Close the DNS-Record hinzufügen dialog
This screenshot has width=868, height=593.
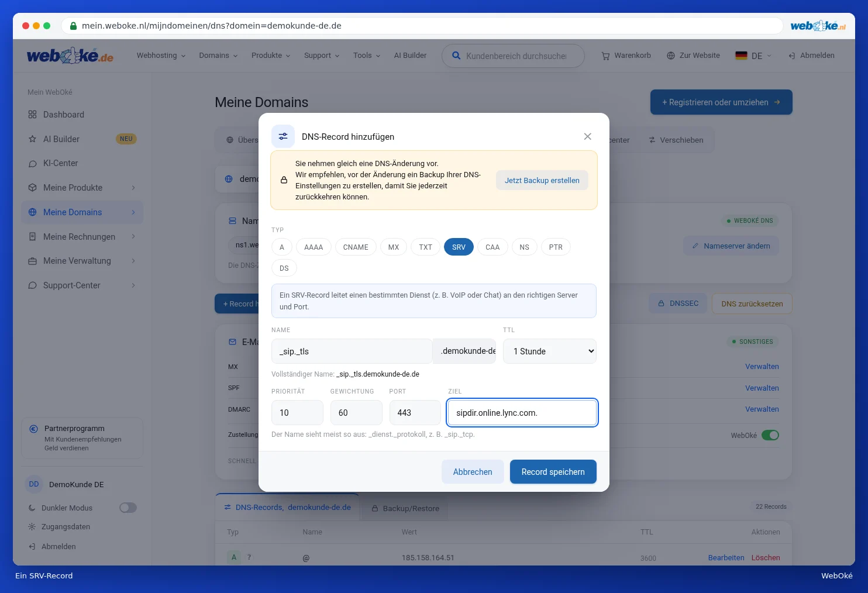(587, 136)
